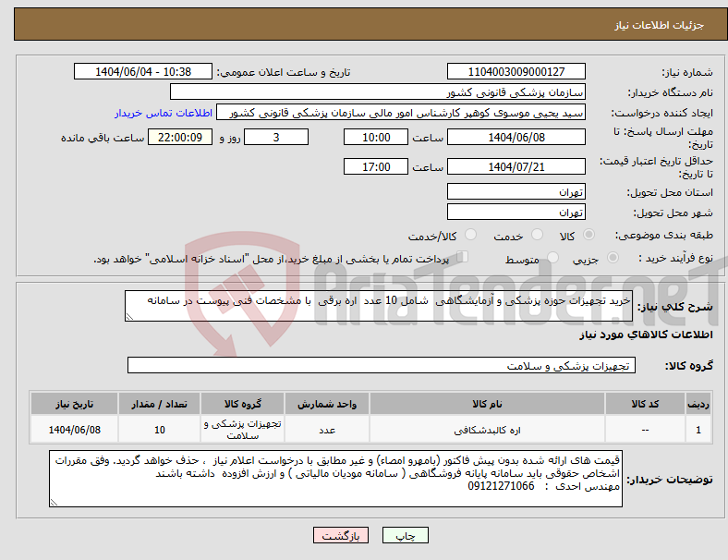The height and width of the screenshot is (560, 728).
Task: Click the buyer name field سازمان پزشکی قانونی کشور
Action: [x=378, y=91]
